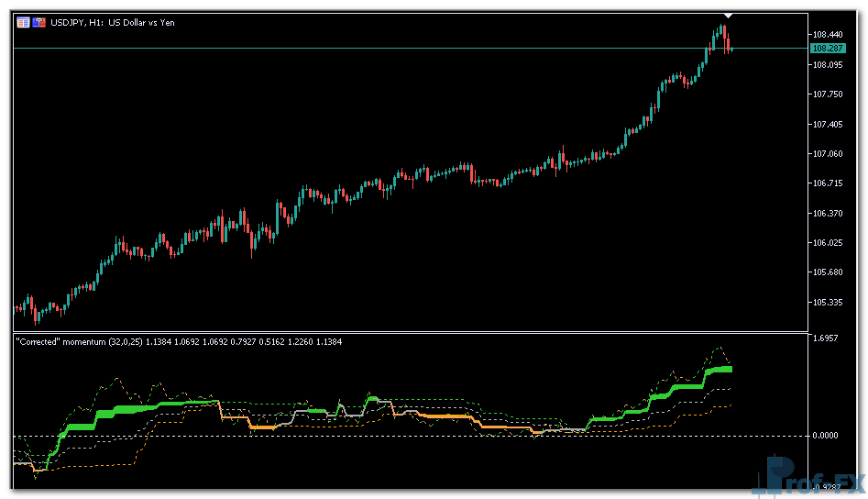Viewport: 868px width, 499px height.
Task: Open the One Click Trading panel icon
Action: click(23, 22)
